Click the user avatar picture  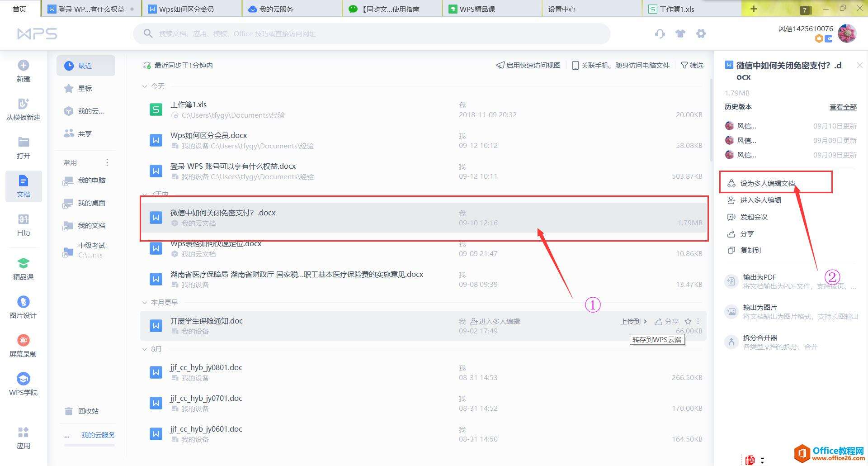coord(847,33)
